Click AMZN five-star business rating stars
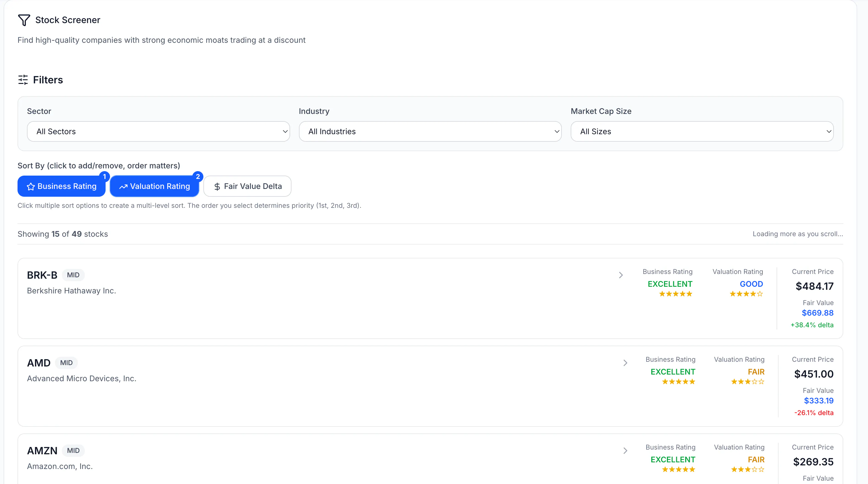The image size is (868, 484). coord(679,470)
